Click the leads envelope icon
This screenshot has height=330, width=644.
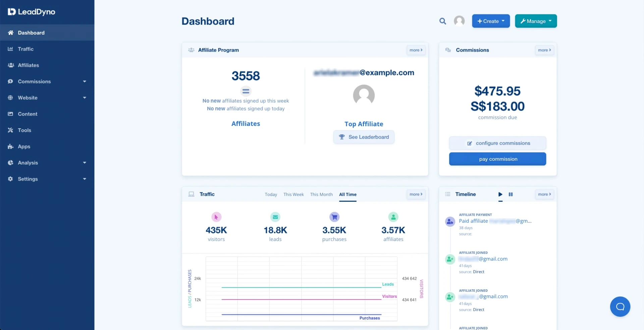275,217
